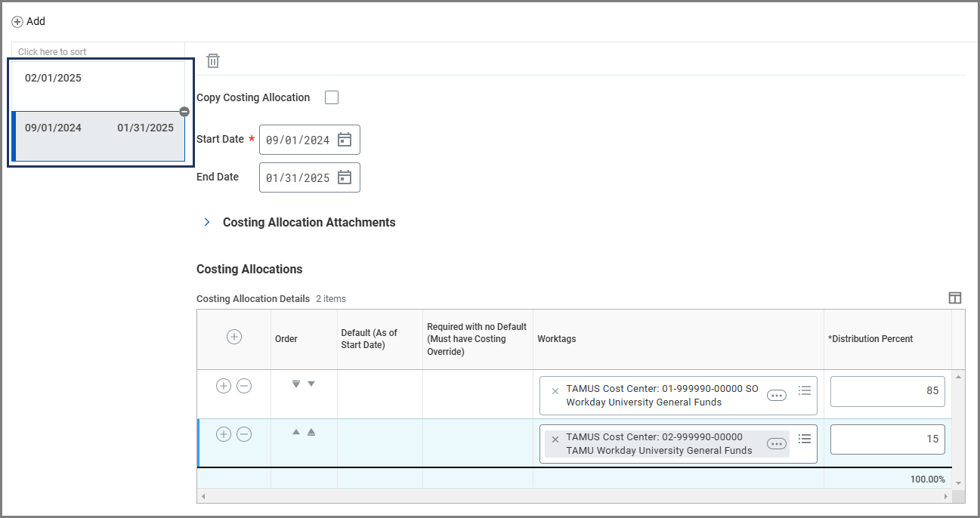Open worktags prompt list for first row
The width and height of the screenshot is (980, 518).
[x=805, y=390]
